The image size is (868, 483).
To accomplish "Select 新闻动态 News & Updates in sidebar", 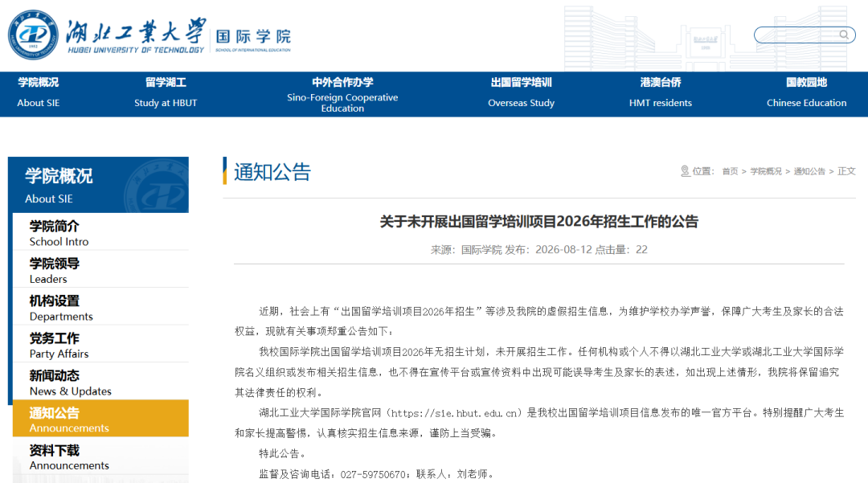I will coord(100,383).
